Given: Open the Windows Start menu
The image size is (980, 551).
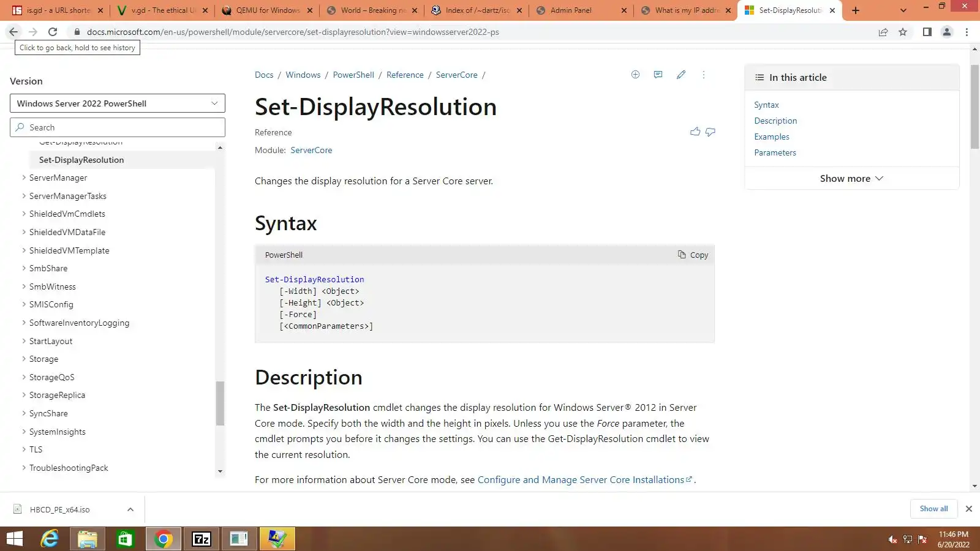Looking at the screenshot, I should click(x=15, y=539).
